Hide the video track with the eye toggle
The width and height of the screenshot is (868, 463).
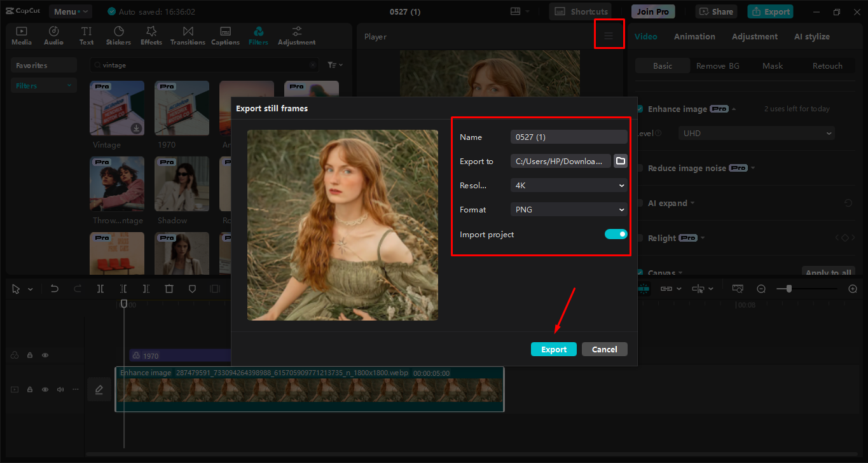click(45, 389)
